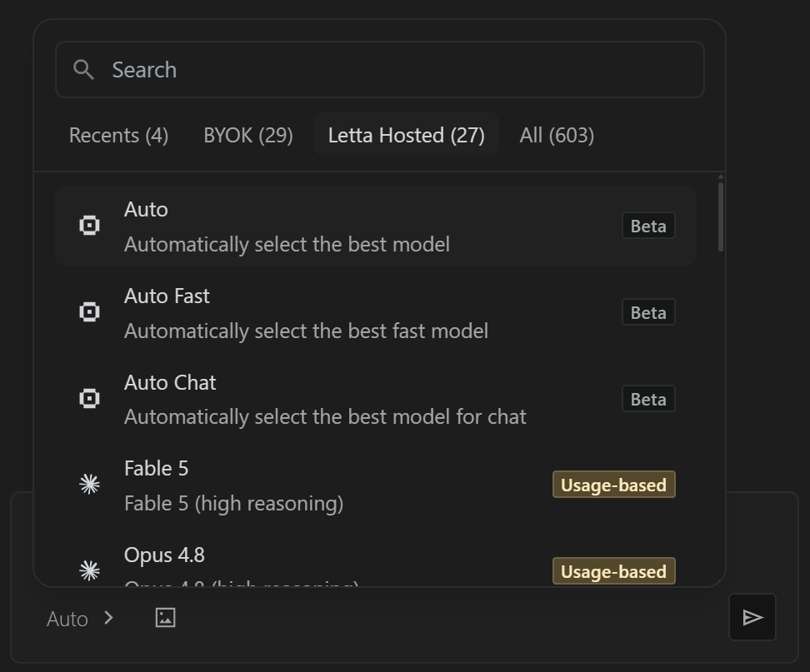Screen dimensions: 810x672
Task: Select the Letta Hosted (27) tab
Action: [407, 135]
